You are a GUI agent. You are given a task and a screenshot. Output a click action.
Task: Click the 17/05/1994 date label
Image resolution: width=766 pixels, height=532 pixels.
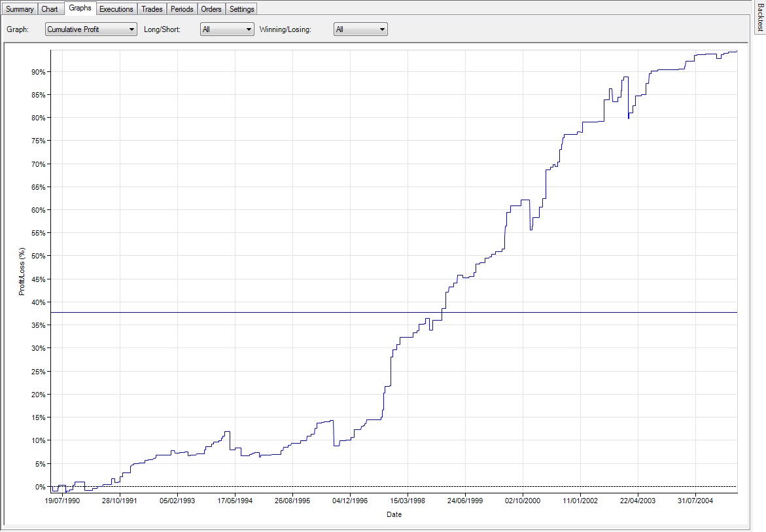[x=235, y=501]
